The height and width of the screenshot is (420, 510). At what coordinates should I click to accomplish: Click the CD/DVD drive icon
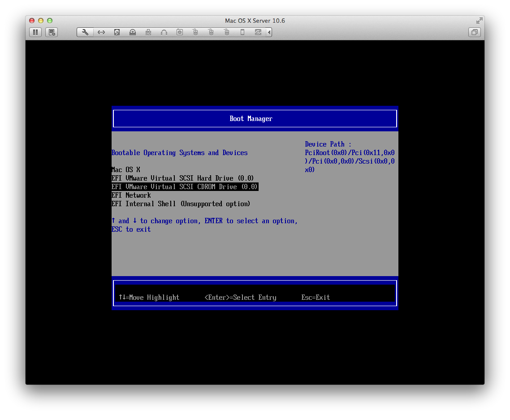coord(133,32)
